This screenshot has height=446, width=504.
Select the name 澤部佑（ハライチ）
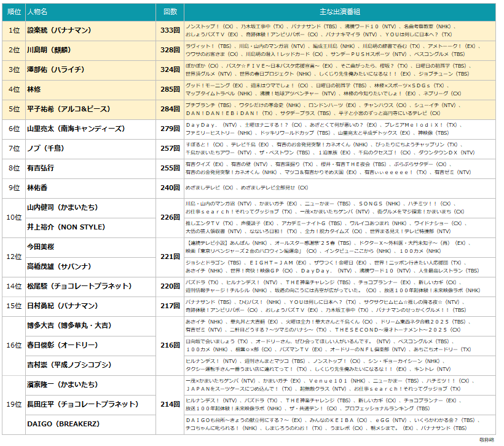click(55, 70)
